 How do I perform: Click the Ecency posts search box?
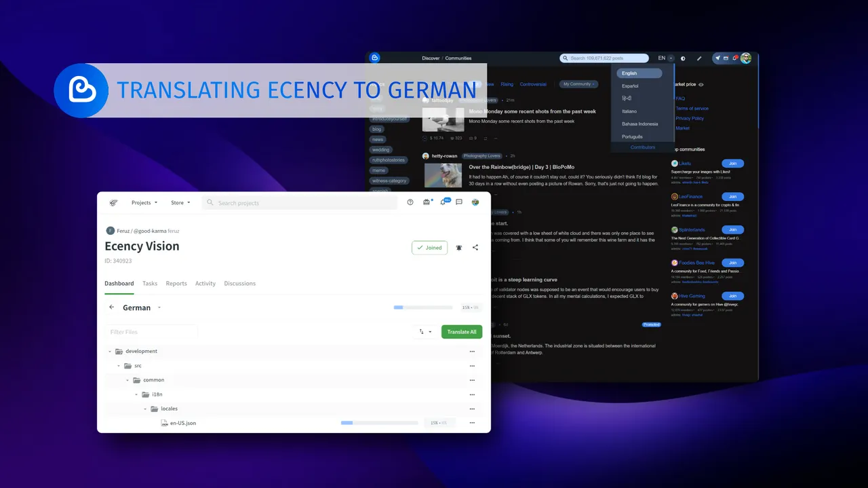604,58
